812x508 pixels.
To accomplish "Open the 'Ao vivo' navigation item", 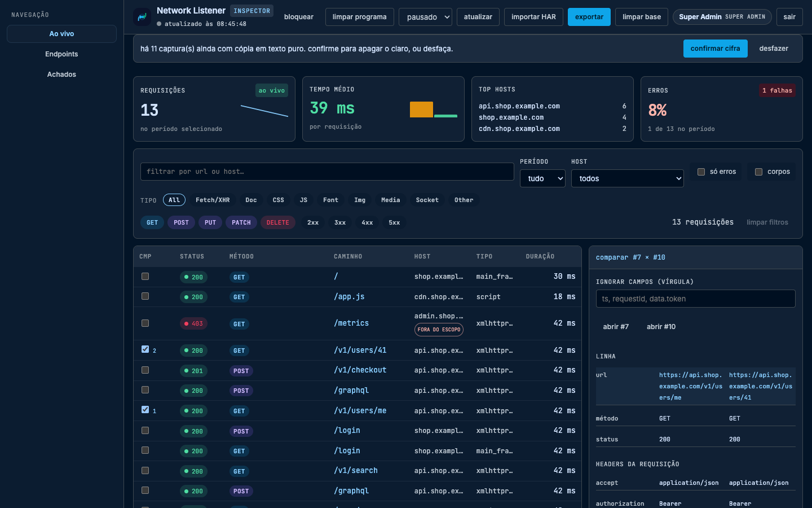I will coord(61,34).
